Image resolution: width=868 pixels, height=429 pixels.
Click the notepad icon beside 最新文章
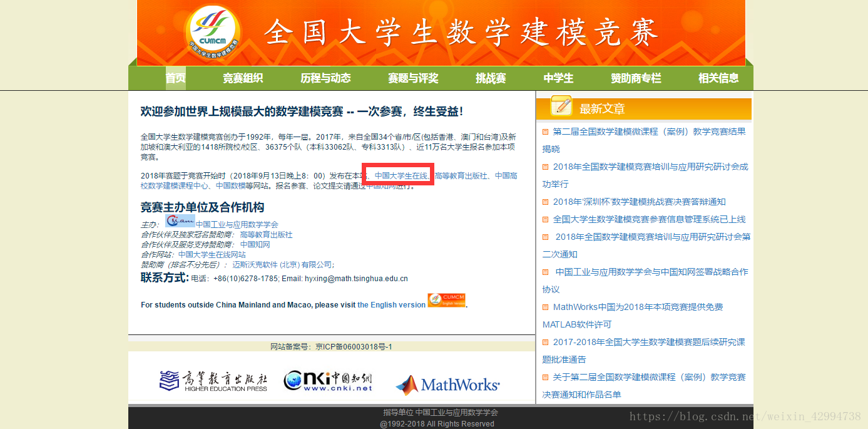(x=561, y=106)
